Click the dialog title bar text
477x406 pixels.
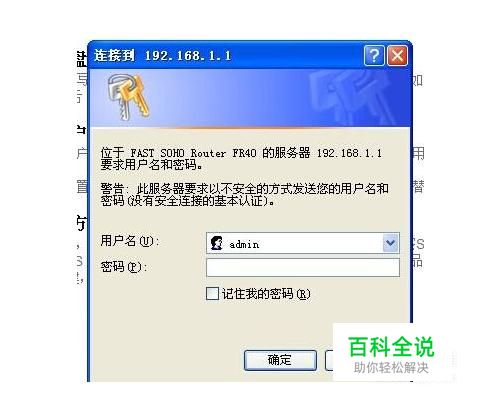point(162,55)
